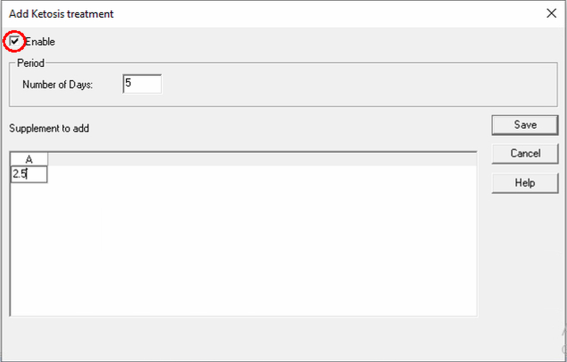Screen dimensions: 567x362
Task: Cancel the Add Ketosis treatment dialog
Action: (x=525, y=154)
